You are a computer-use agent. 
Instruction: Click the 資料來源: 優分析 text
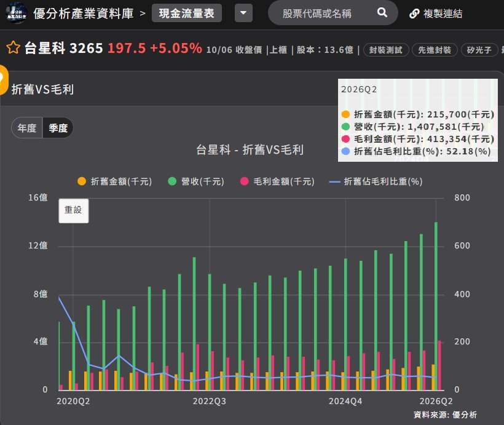tap(445, 415)
